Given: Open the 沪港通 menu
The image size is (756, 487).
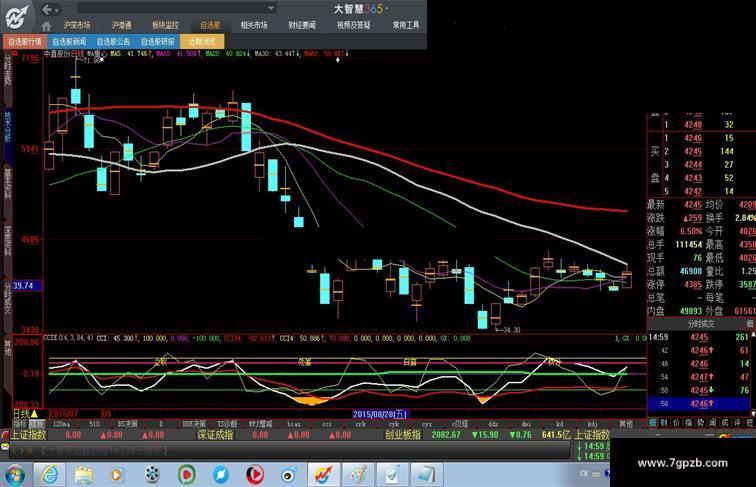Looking at the screenshot, I should click(x=122, y=25).
